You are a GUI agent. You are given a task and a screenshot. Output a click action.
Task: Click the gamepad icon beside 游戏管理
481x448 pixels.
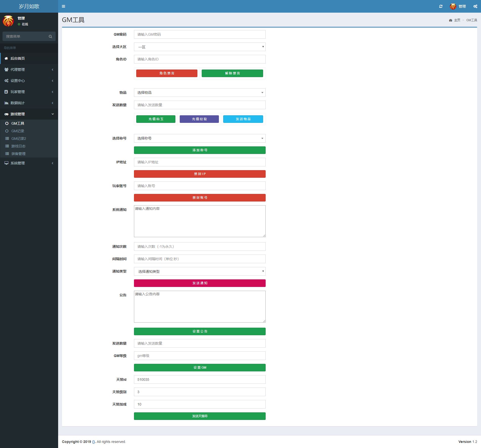click(x=6, y=114)
